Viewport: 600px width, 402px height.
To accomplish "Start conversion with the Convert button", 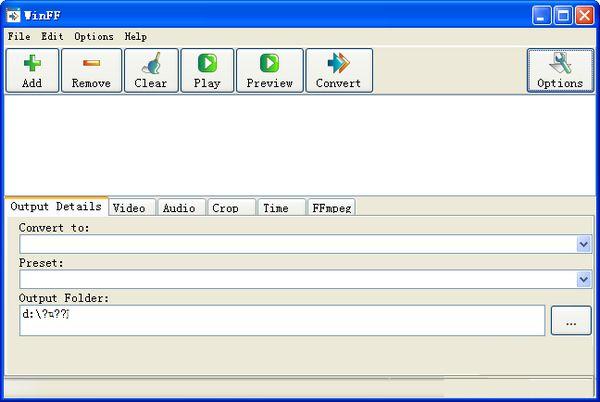I will [339, 71].
